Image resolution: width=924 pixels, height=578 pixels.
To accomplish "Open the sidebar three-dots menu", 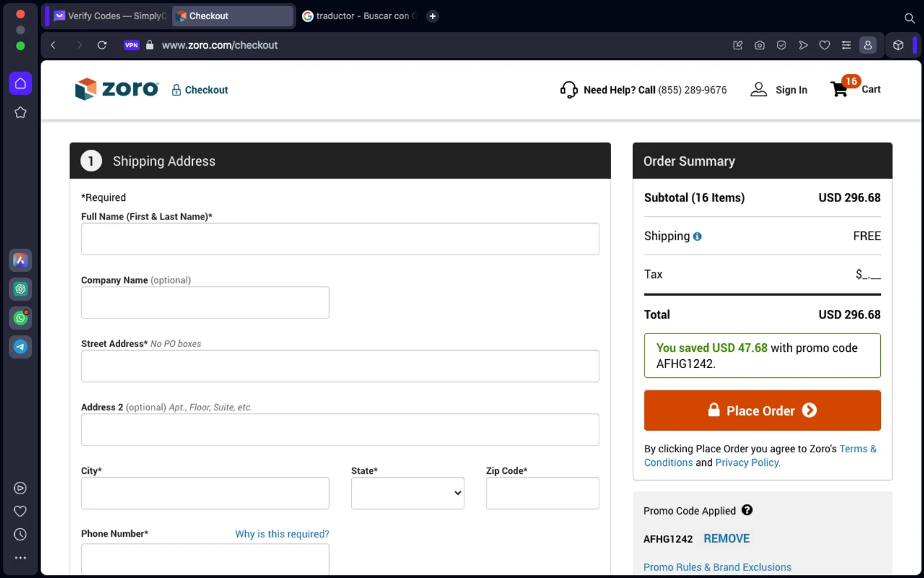I will (20, 558).
